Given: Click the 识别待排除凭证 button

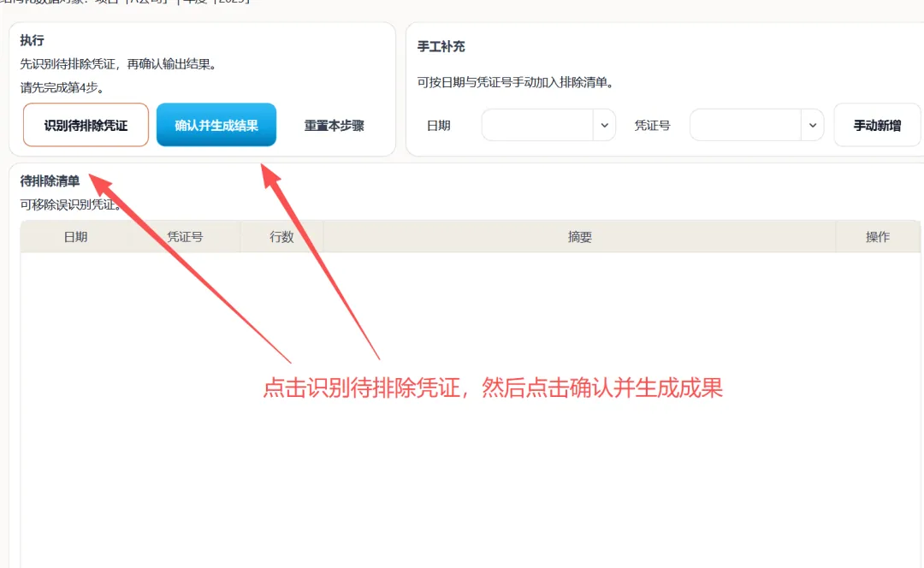Looking at the screenshot, I should [86, 125].
